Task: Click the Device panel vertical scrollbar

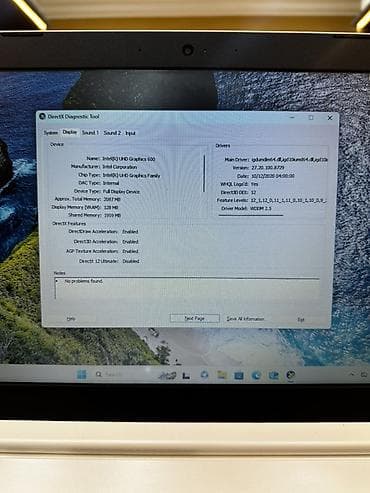Action: click(204, 173)
